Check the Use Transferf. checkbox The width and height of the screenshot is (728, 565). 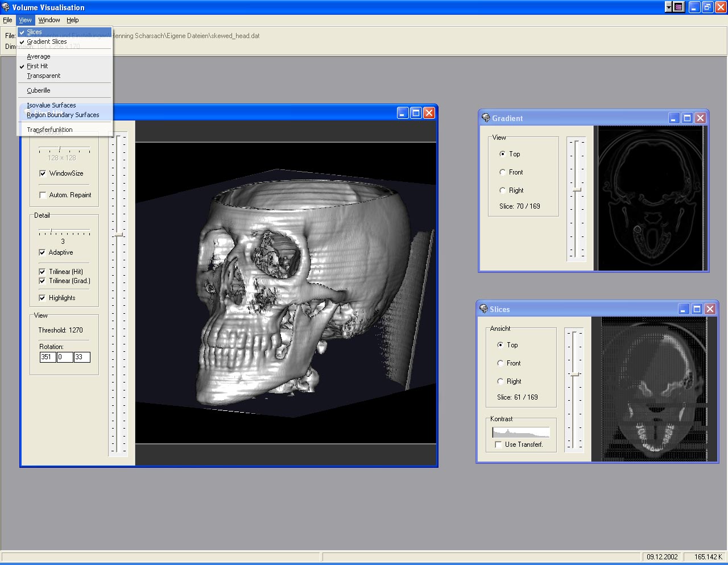tap(499, 444)
